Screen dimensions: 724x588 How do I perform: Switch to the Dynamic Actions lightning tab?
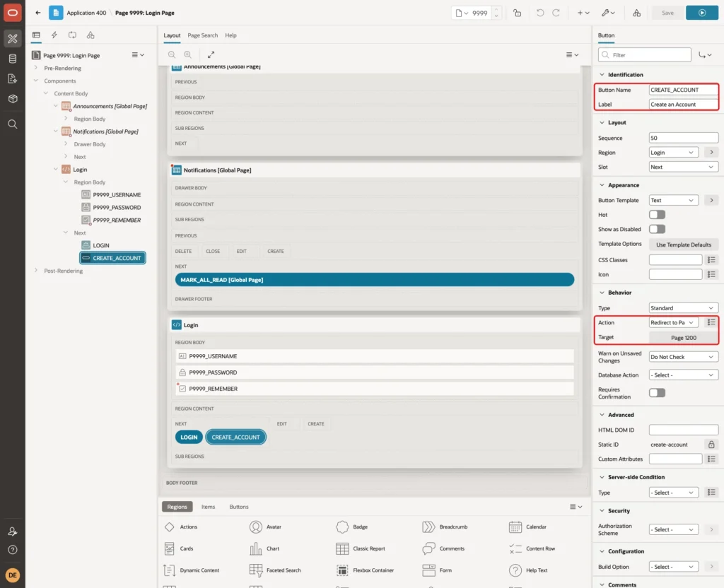click(54, 35)
